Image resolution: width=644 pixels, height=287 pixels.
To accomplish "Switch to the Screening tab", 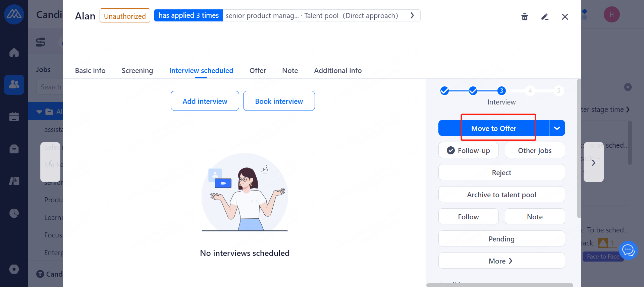I will point(137,71).
